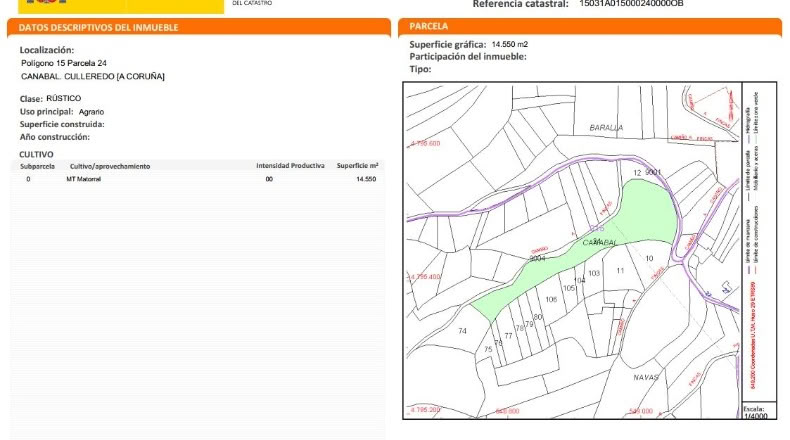Screen dimensions: 790x440
Task: Click parcel number 106 on map
Action: (551, 299)
